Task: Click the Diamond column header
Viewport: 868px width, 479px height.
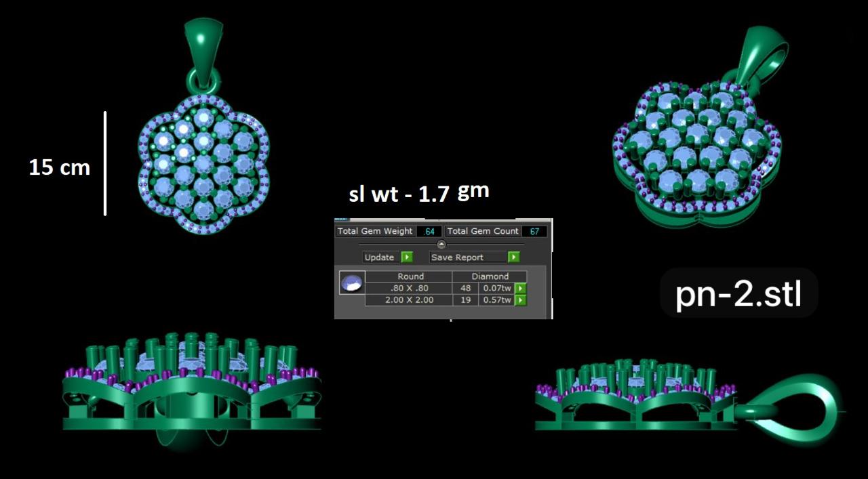Action: [490, 276]
